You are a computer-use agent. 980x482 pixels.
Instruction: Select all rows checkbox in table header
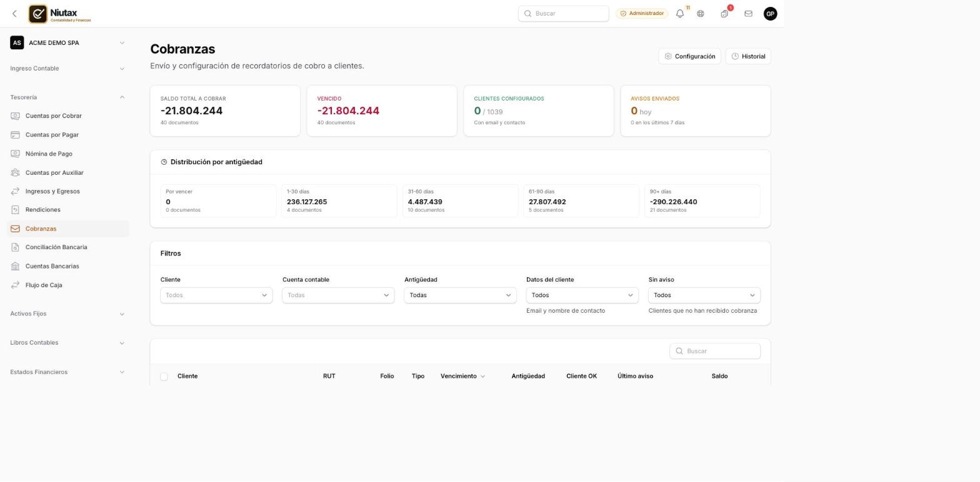coord(164,377)
